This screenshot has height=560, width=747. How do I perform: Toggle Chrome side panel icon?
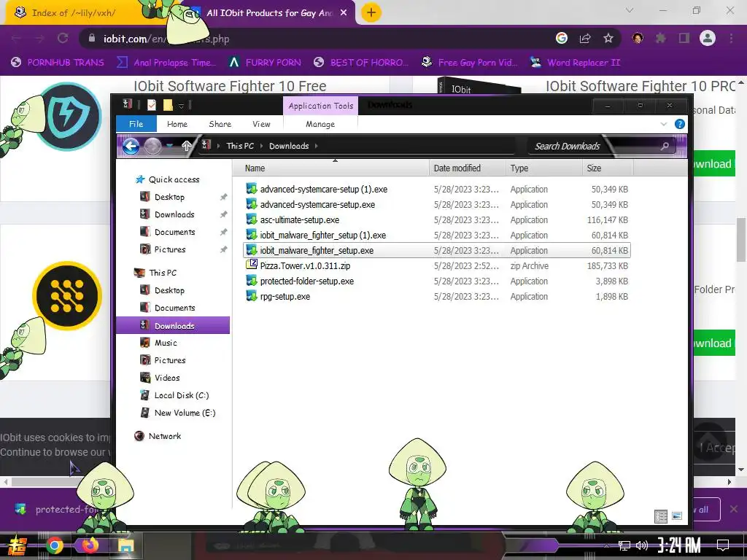(684, 38)
